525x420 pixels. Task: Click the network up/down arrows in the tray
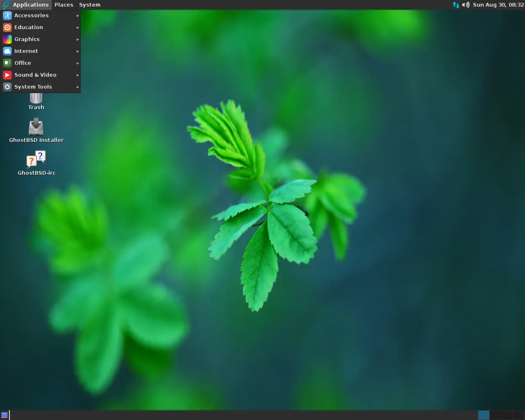point(456,5)
